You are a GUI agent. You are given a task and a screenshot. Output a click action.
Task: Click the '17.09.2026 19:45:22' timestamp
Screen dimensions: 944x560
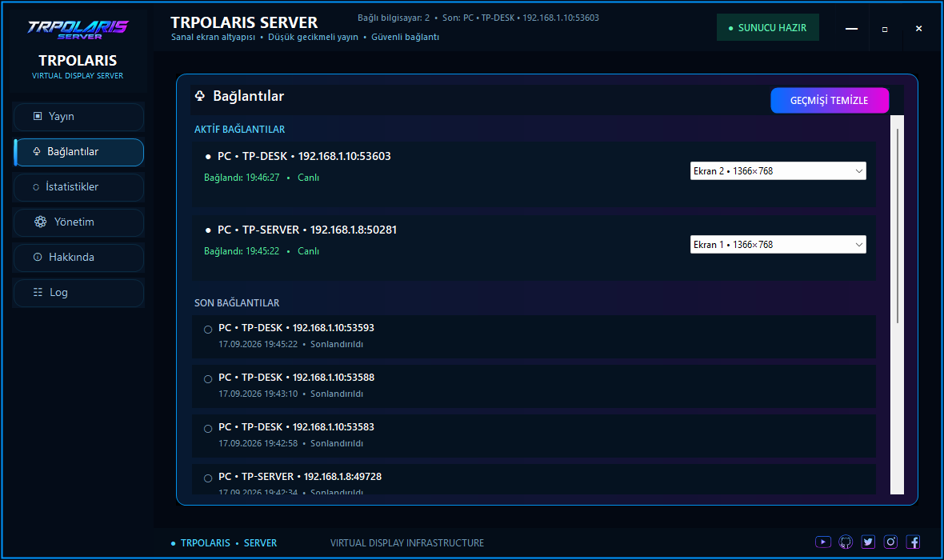[x=258, y=345]
